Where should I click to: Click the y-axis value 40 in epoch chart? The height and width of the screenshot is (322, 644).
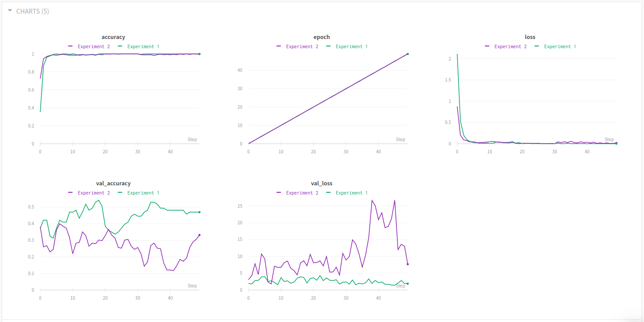click(240, 70)
